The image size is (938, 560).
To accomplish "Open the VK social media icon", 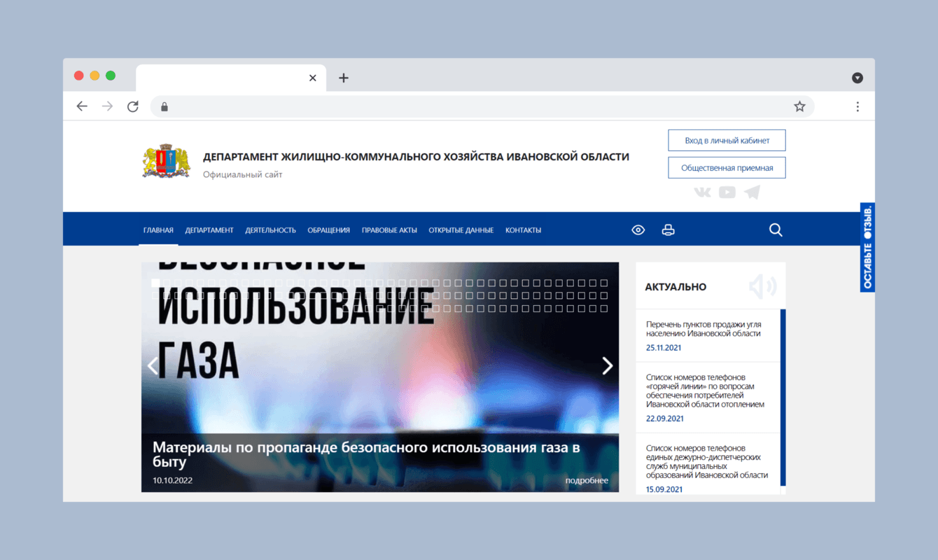I will coord(702,192).
